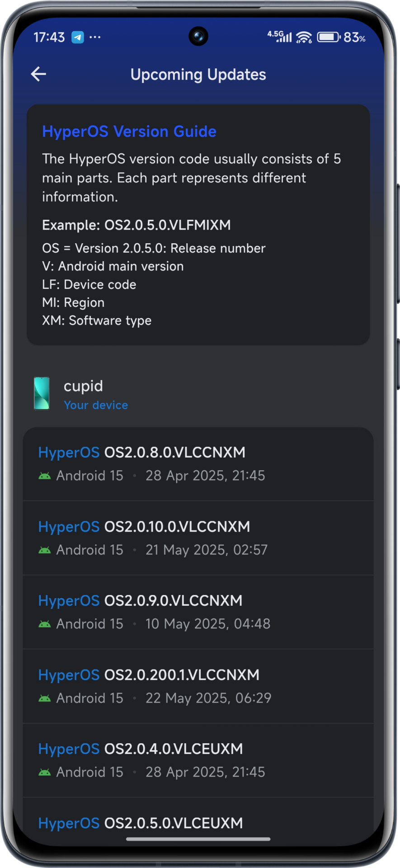This screenshot has height=868, width=400.
Task: Tap the bottom home gesture bar
Action: 198,839
